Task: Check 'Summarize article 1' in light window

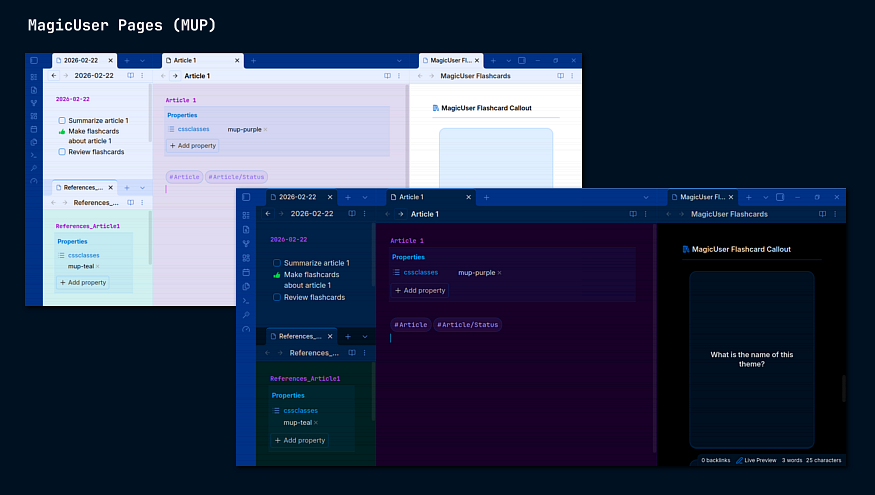Action: coord(62,121)
